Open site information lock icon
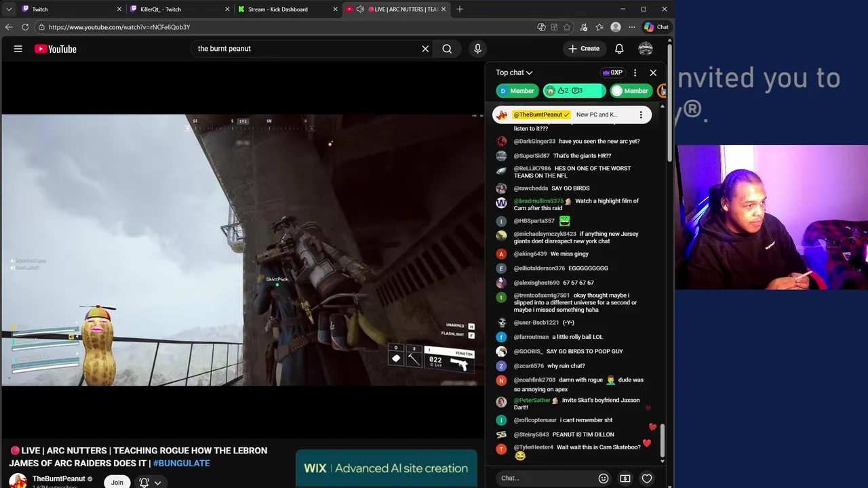 point(41,27)
